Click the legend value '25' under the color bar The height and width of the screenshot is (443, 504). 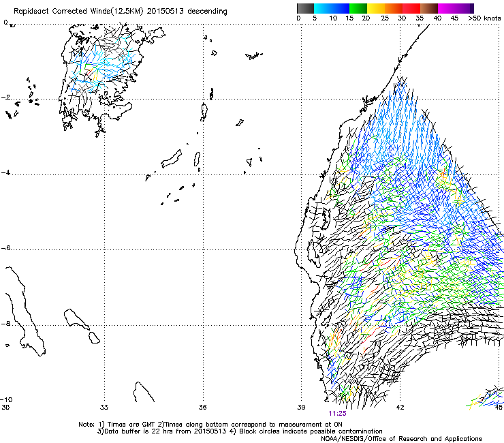pos(385,18)
